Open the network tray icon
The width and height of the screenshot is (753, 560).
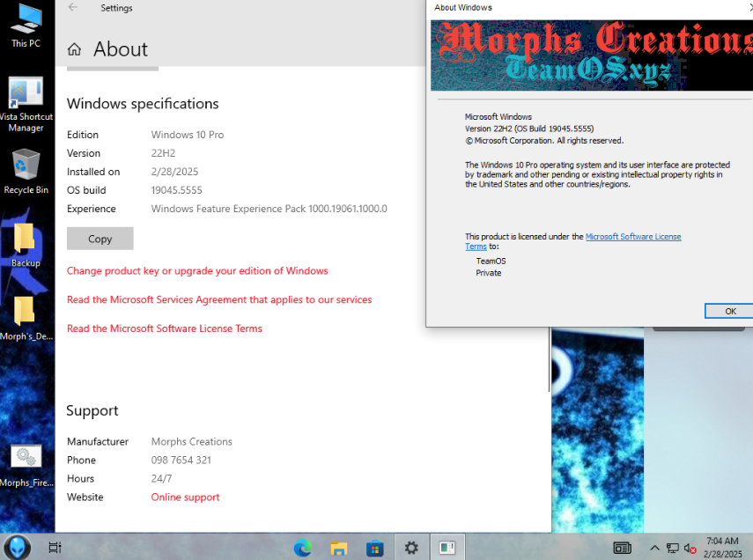pyautogui.click(x=672, y=548)
